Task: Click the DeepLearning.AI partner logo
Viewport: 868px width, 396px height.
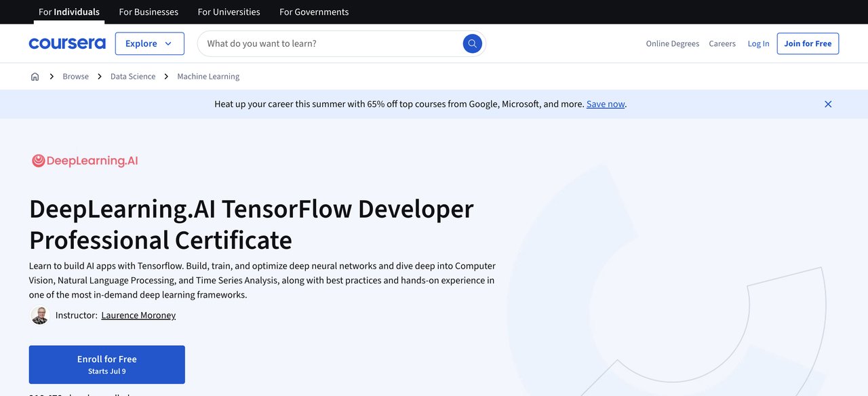Action: [x=84, y=160]
